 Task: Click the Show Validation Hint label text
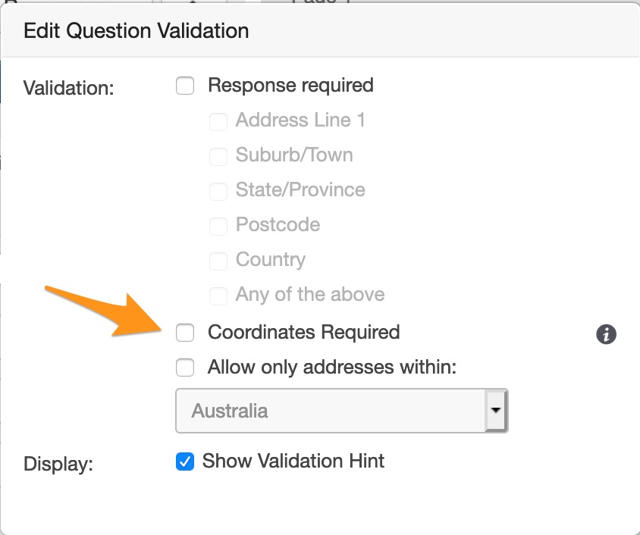(293, 461)
